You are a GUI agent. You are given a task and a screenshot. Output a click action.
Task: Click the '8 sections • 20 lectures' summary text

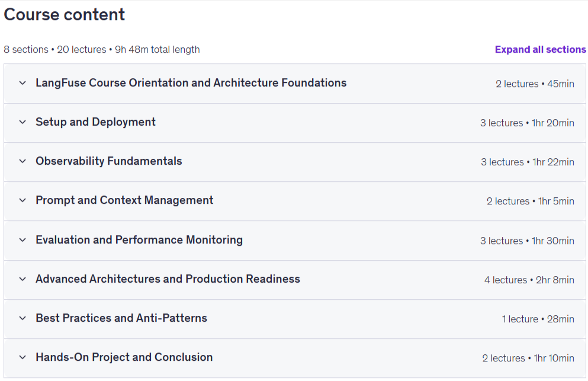click(x=54, y=50)
